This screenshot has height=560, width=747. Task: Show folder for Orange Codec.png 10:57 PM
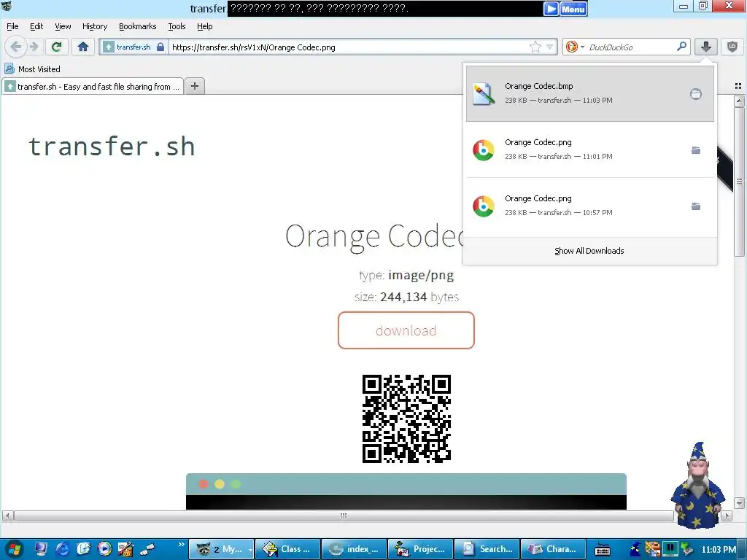[695, 206]
